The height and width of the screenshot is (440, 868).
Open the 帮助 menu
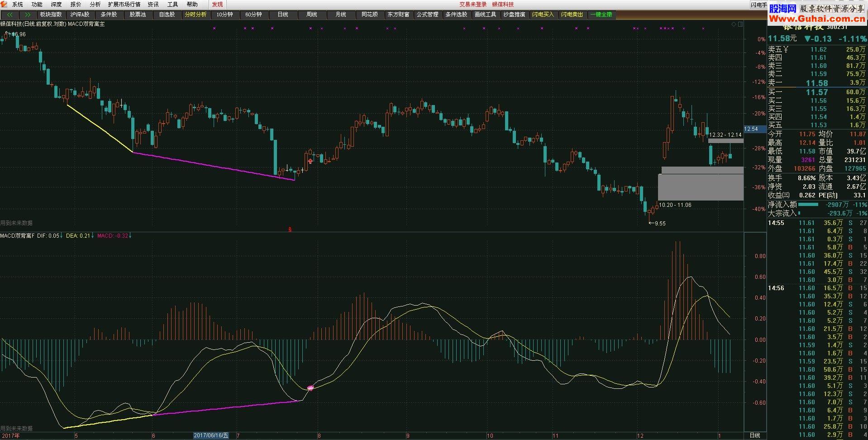point(192,4)
